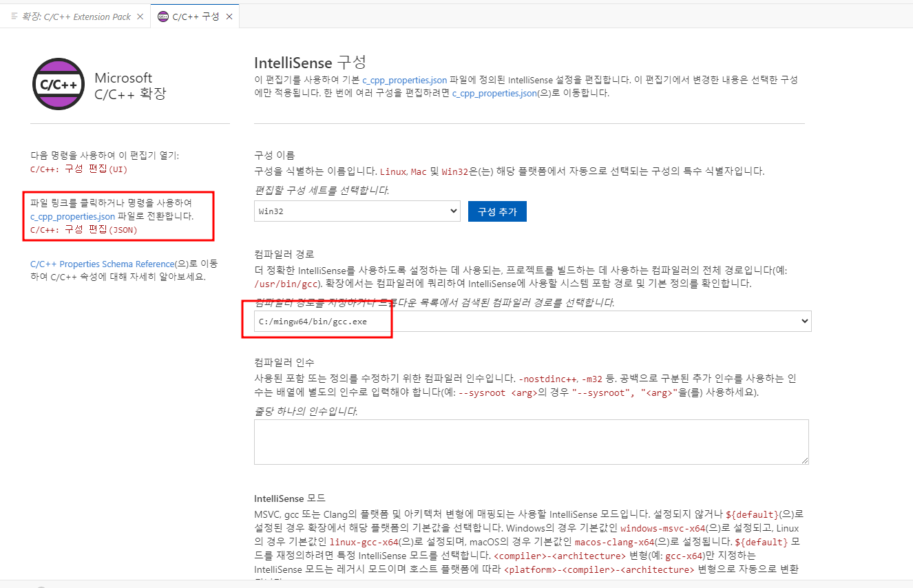Image resolution: width=913 pixels, height=588 pixels.
Task: Click inside the compiler arguments text area
Action: coord(531,441)
